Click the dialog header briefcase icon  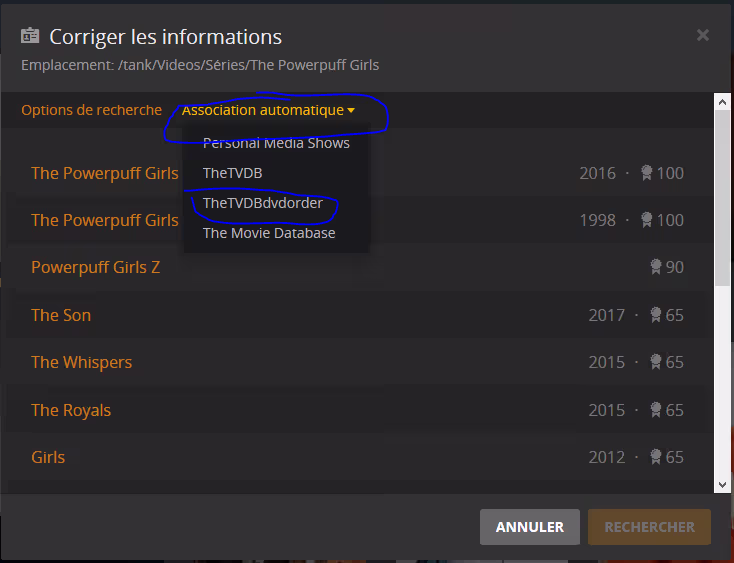tap(30, 37)
